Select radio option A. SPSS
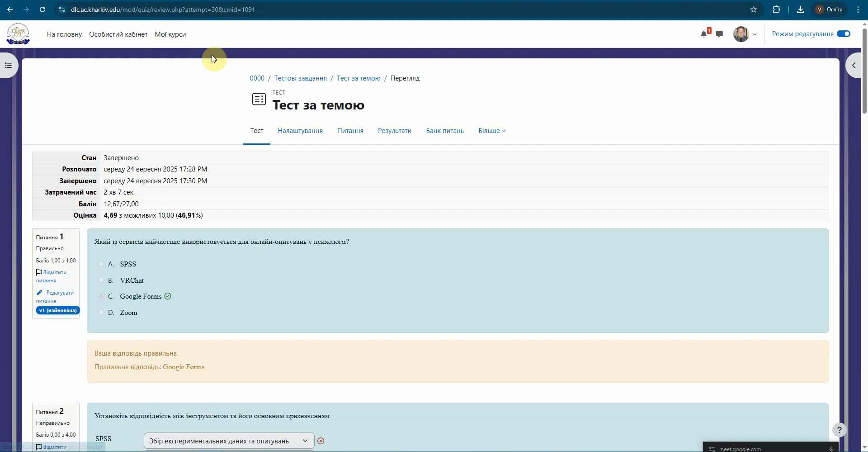The image size is (868, 452). [x=101, y=264]
